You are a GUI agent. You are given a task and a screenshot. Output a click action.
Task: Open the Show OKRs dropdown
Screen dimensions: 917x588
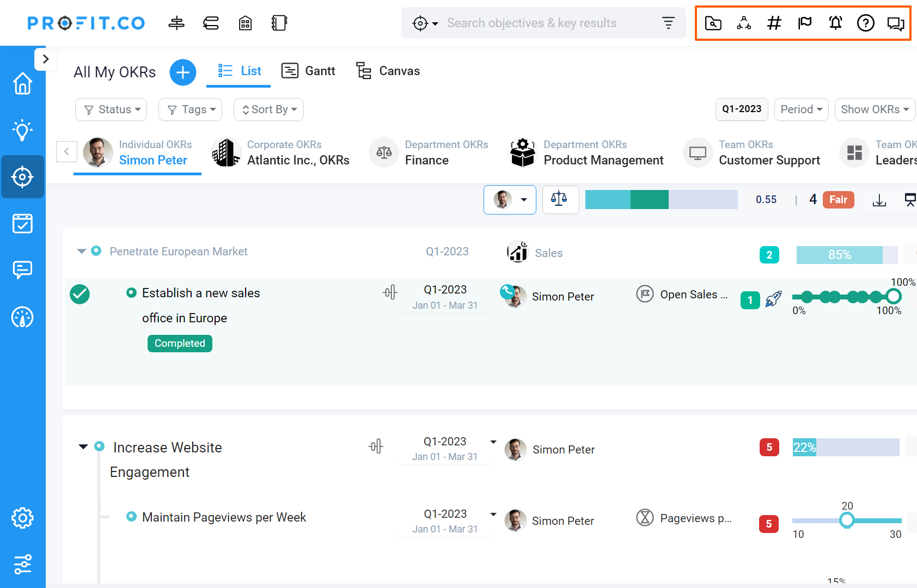(875, 109)
